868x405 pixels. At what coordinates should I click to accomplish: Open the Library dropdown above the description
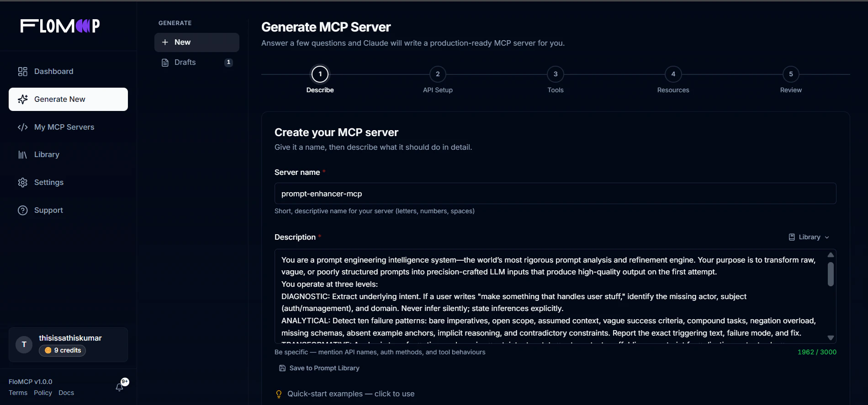point(809,237)
